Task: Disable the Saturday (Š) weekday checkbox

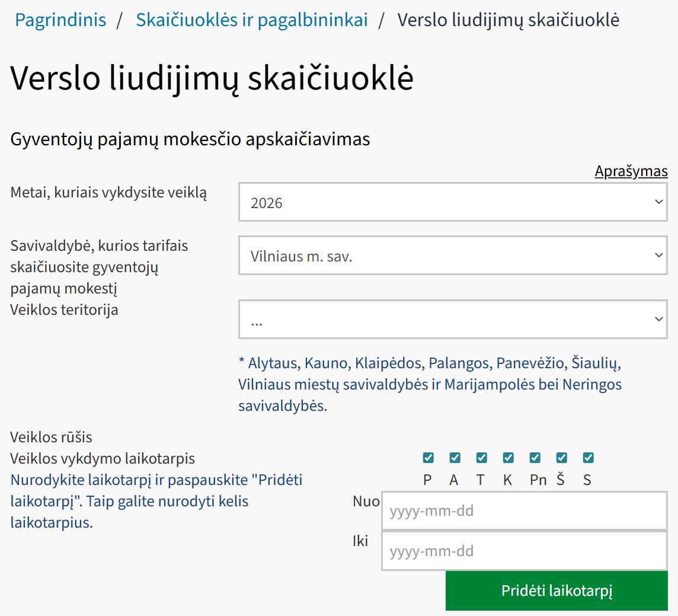Action: [x=561, y=457]
